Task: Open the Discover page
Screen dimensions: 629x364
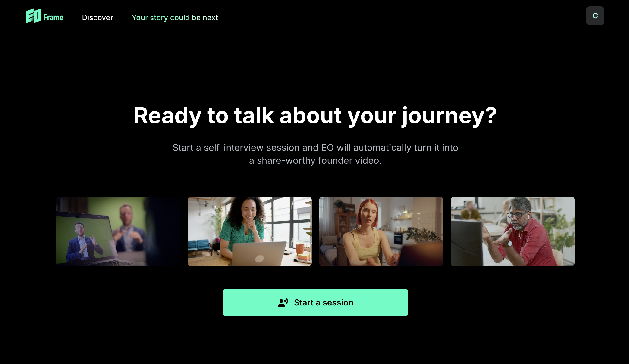Action: click(97, 17)
